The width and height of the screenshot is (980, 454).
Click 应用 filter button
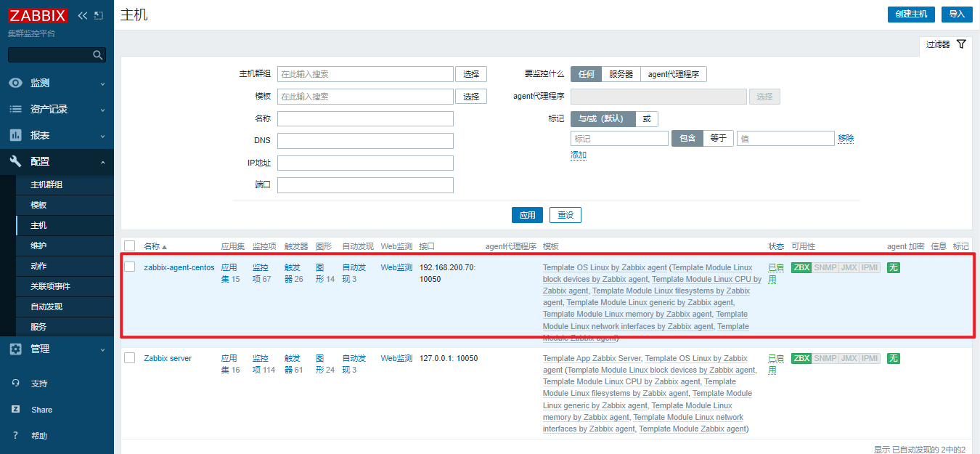click(x=527, y=215)
